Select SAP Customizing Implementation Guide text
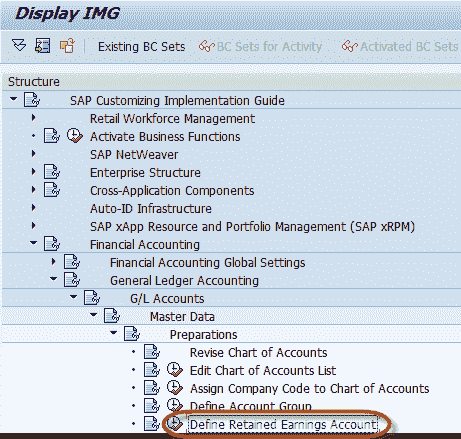This screenshot has width=461, height=439. [x=177, y=100]
